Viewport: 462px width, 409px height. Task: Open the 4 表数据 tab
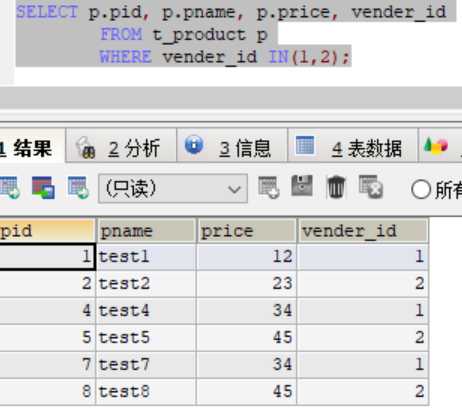352,147
